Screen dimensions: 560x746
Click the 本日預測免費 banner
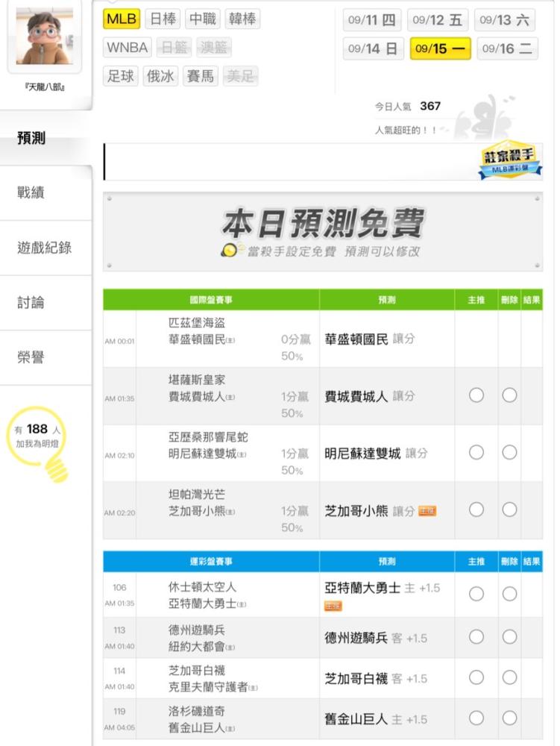323,232
